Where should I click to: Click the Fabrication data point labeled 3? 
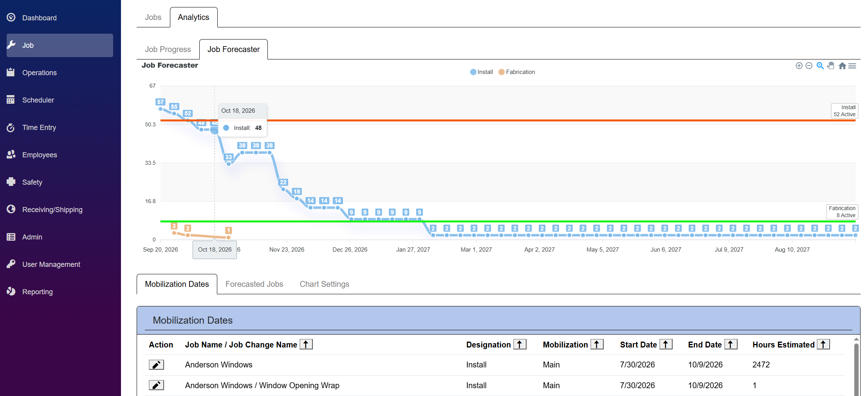click(x=174, y=233)
